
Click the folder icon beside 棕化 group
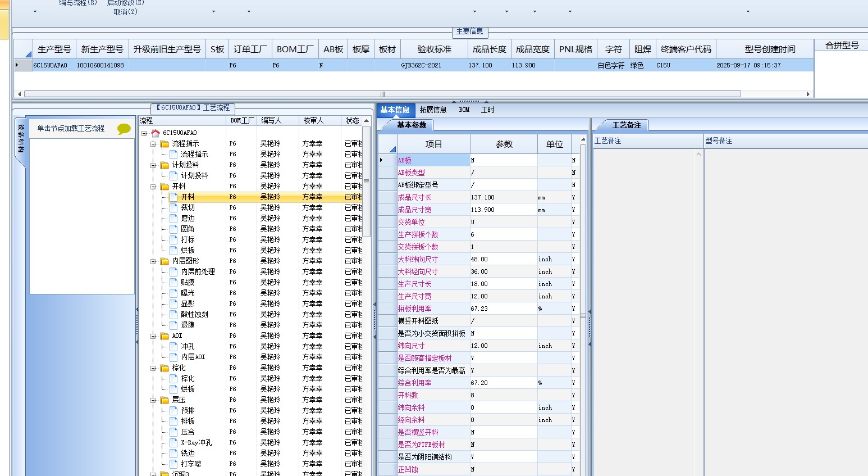point(165,368)
